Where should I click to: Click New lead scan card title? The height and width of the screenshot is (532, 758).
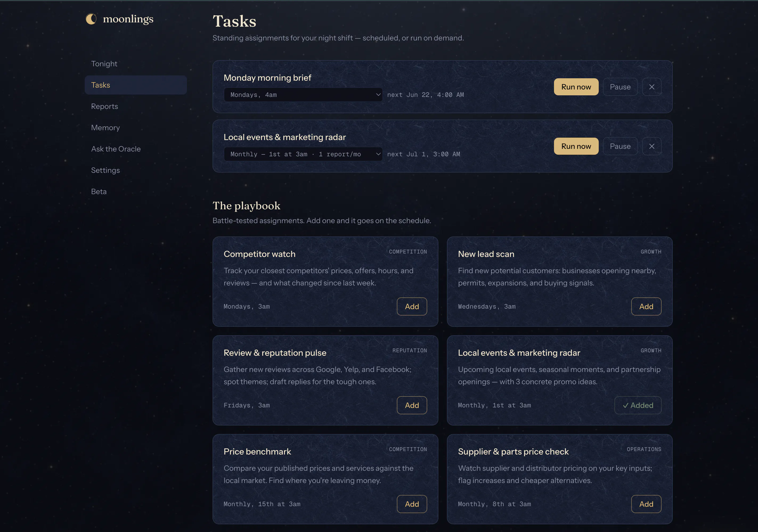(x=486, y=254)
